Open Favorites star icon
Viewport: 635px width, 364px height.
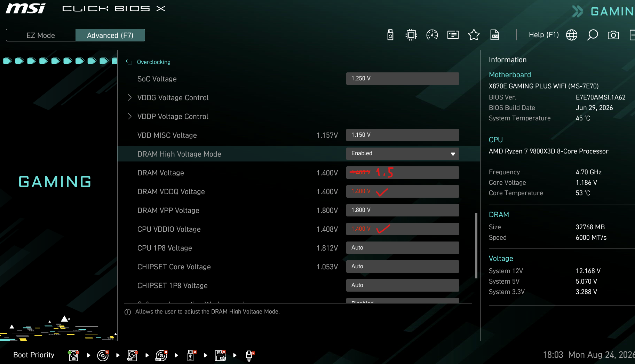coord(474,35)
